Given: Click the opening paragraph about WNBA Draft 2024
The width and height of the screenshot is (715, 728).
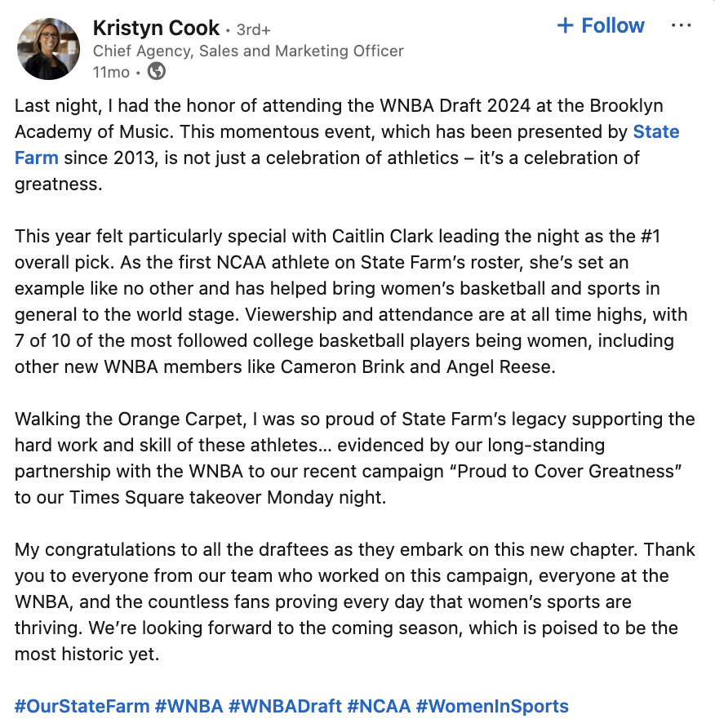Looking at the screenshot, I should pos(347,144).
